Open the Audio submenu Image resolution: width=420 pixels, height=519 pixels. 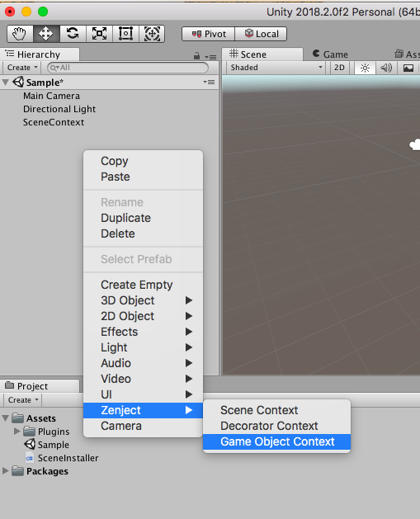pyautogui.click(x=143, y=363)
